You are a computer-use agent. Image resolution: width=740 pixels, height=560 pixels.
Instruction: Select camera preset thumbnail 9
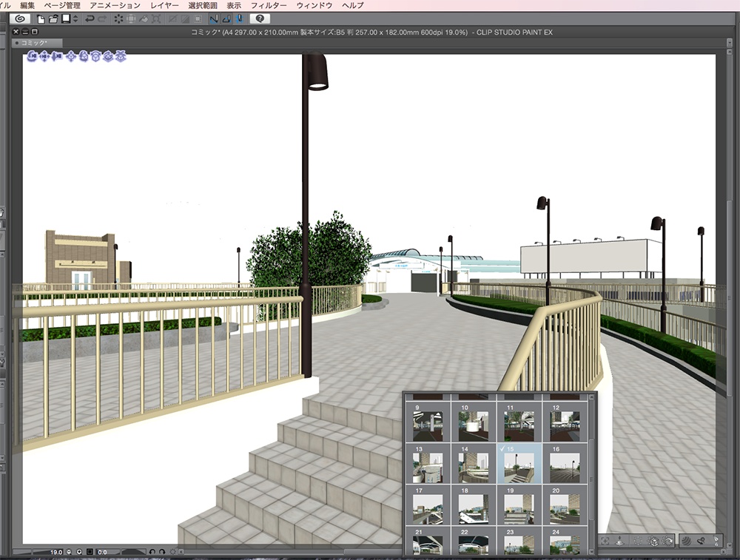tap(428, 422)
